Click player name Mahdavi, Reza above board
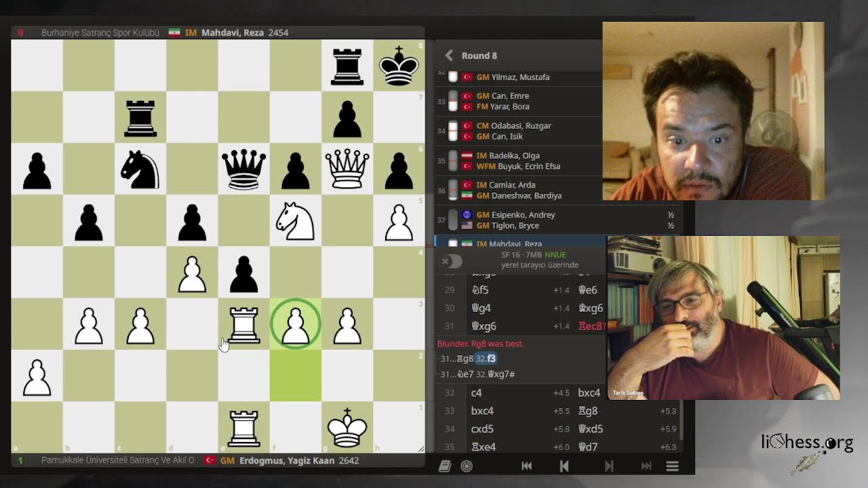 (x=233, y=33)
